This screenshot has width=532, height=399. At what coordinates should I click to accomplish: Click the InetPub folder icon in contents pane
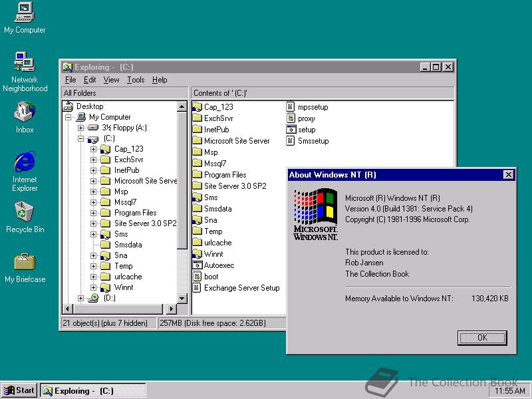197,130
